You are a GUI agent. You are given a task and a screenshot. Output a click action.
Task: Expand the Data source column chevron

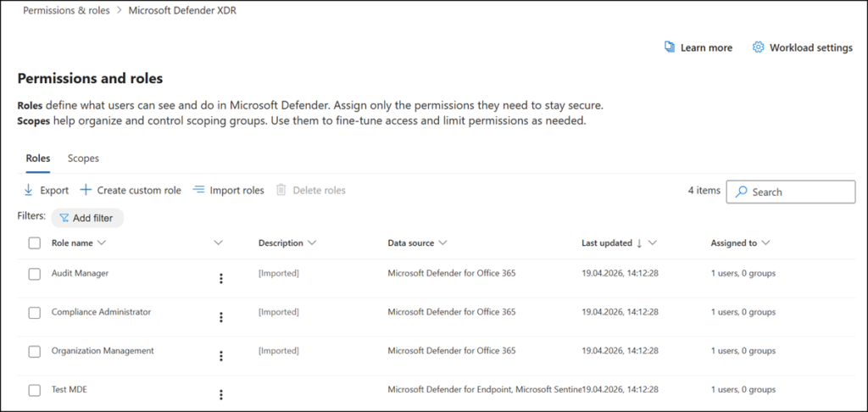pos(442,243)
